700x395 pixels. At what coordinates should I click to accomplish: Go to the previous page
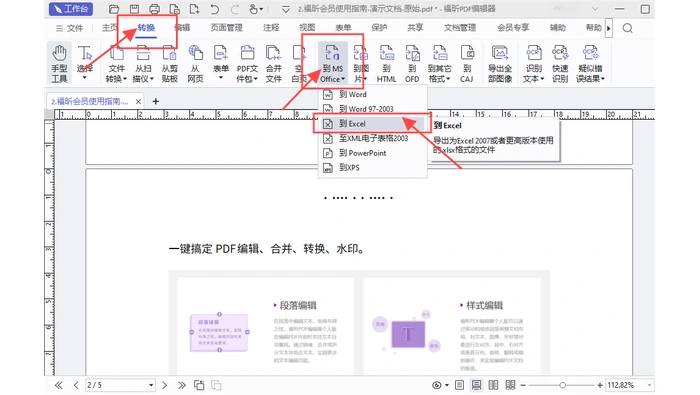coord(76,385)
